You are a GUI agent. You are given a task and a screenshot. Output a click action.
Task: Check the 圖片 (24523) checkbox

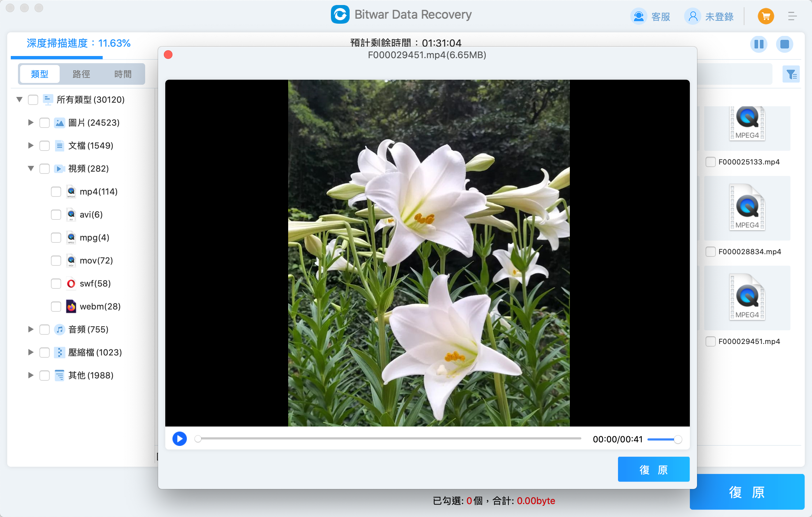(45, 123)
